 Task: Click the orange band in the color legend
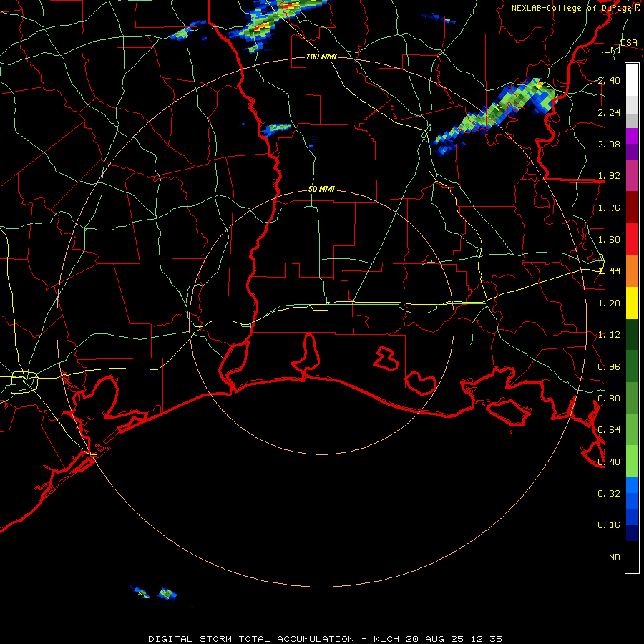(632, 271)
